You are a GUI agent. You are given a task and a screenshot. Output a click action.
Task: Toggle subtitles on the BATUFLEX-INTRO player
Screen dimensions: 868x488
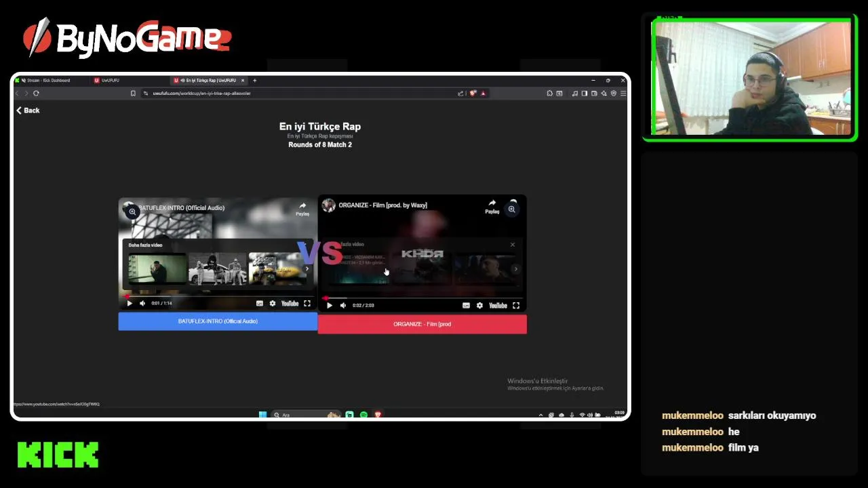point(260,304)
